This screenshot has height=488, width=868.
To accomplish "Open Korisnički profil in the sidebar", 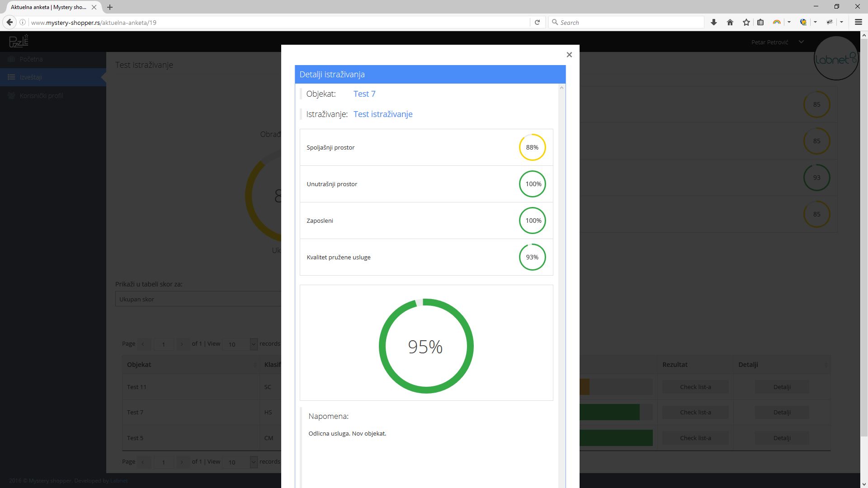I will (x=53, y=96).
